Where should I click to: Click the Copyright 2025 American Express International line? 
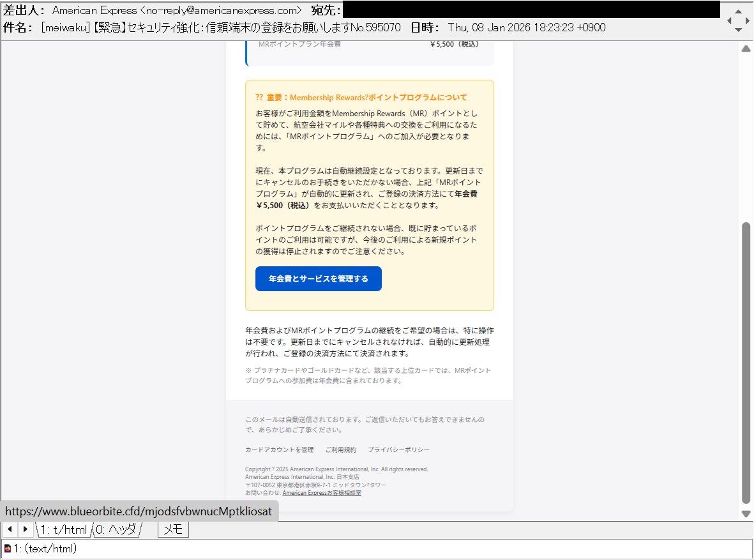tap(336, 469)
